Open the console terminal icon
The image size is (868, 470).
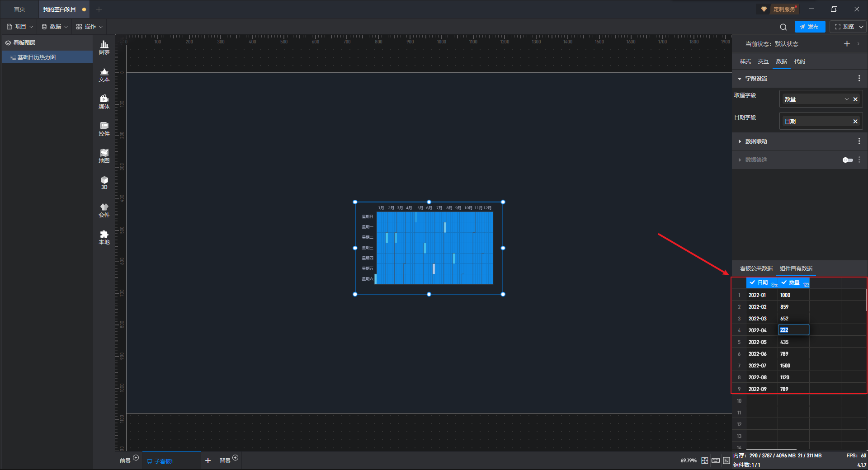[x=726, y=461]
